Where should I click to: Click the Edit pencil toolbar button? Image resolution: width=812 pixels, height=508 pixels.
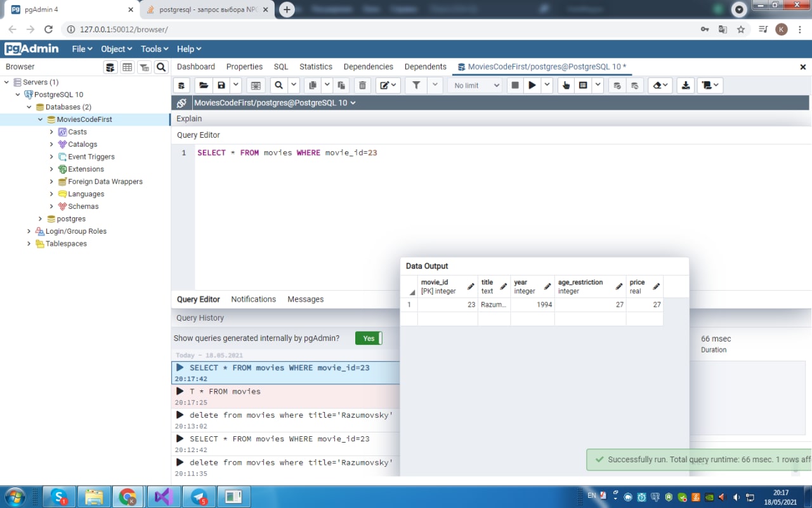coord(388,85)
